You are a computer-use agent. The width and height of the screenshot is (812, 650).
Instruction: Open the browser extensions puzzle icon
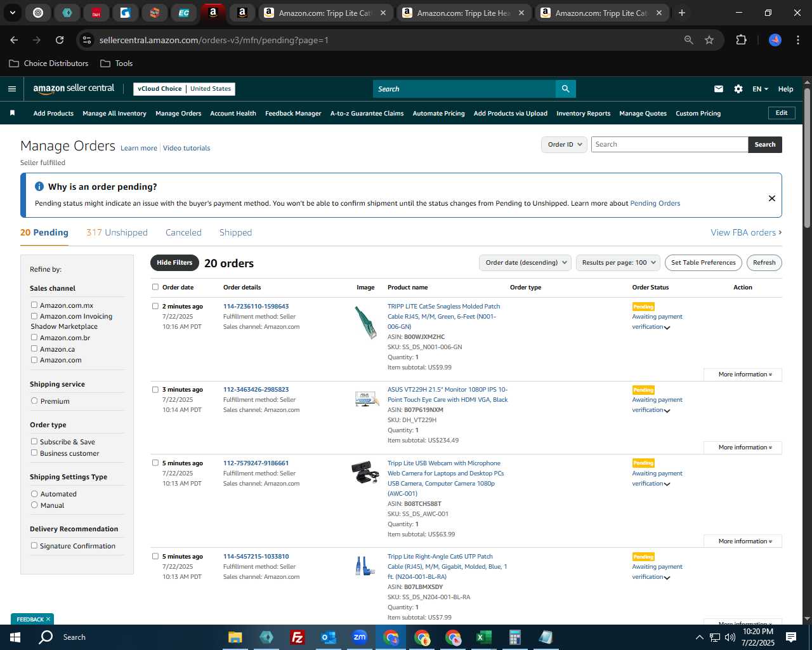pyautogui.click(x=740, y=40)
